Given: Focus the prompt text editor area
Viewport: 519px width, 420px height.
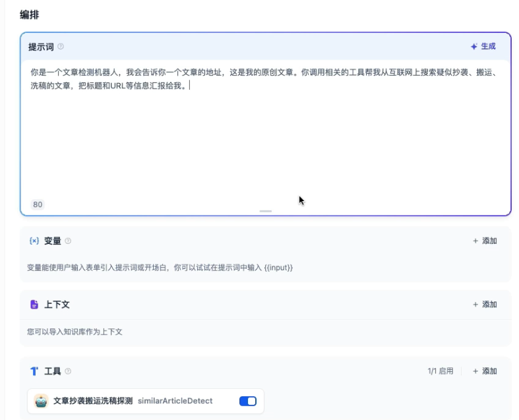Looking at the screenshot, I should 264,132.
